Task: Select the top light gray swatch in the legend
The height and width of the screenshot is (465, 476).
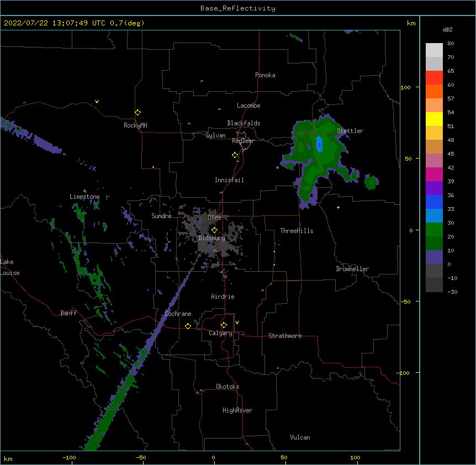Action: [434, 50]
